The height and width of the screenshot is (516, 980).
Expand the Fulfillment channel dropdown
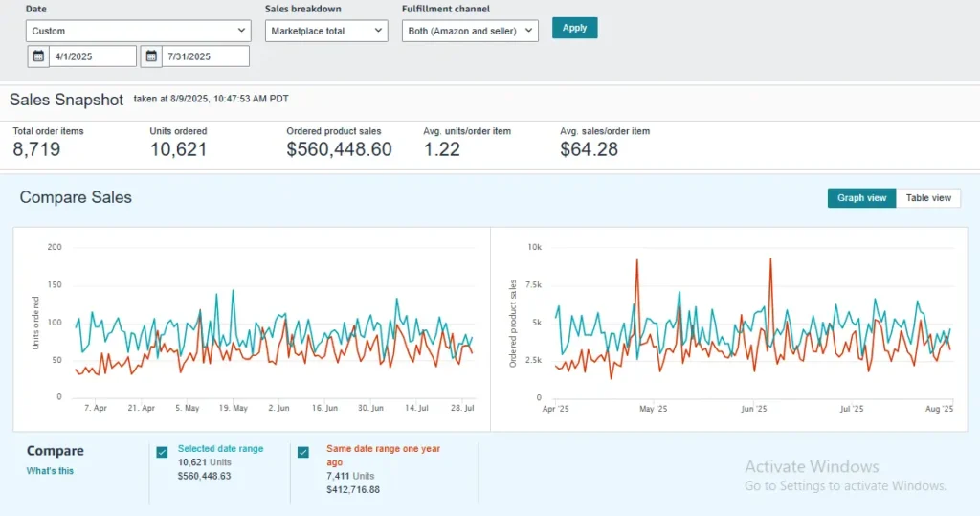coord(470,31)
